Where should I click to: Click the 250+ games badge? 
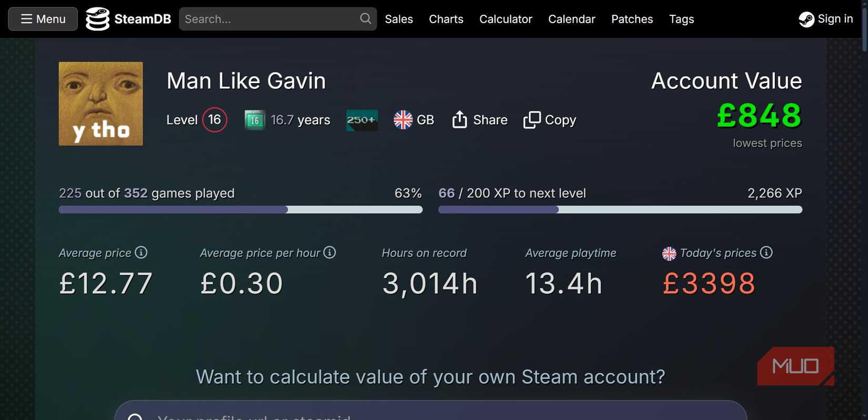click(x=362, y=120)
